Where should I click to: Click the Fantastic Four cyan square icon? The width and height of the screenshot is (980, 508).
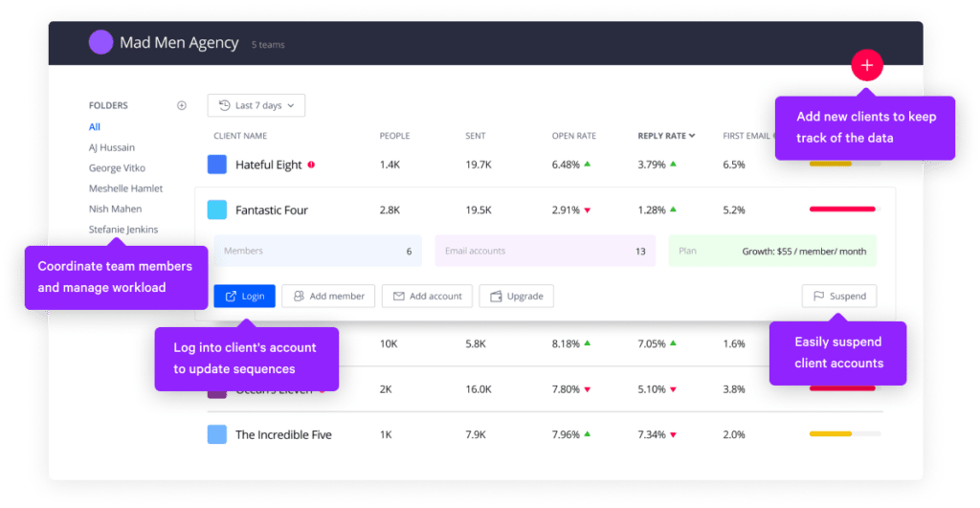tap(217, 210)
